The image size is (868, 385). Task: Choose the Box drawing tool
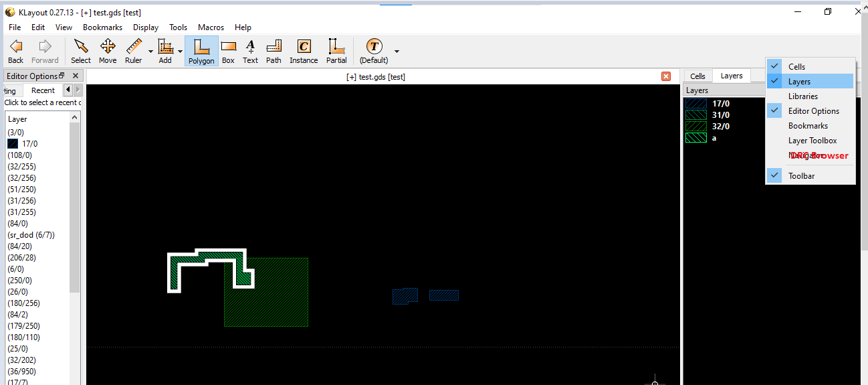point(228,51)
